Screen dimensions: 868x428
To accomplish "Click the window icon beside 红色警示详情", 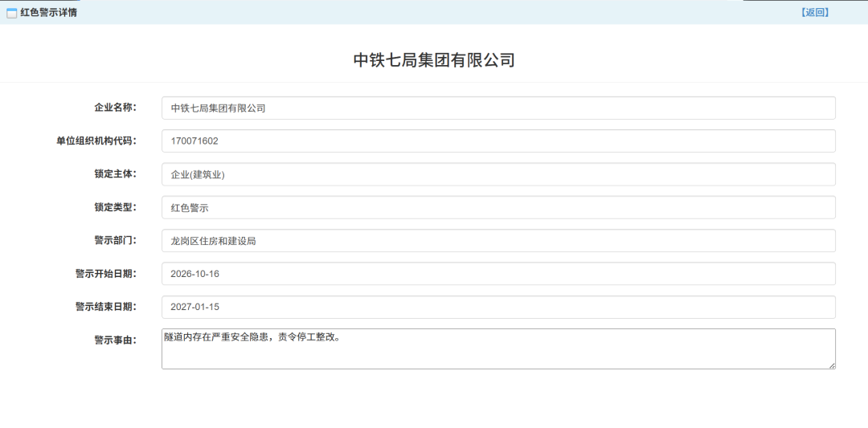I will point(11,14).
